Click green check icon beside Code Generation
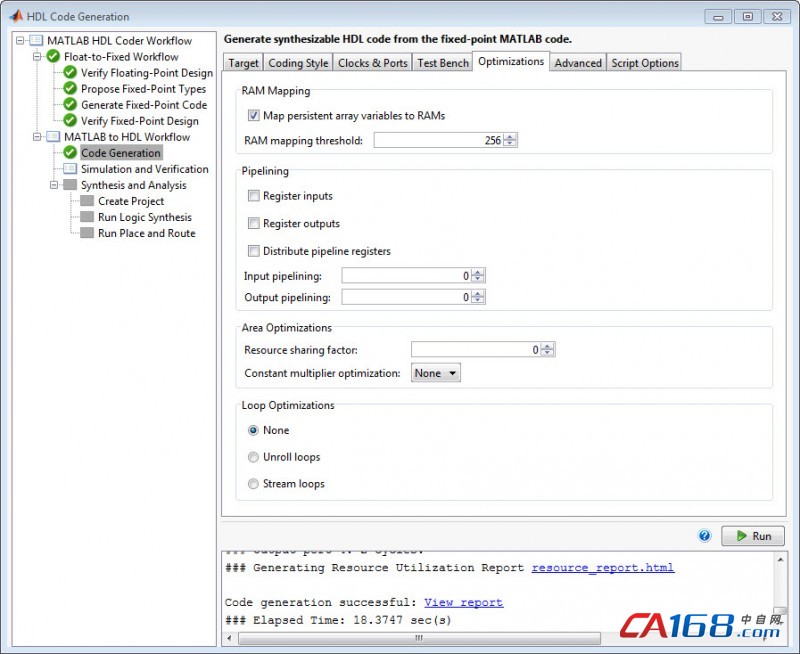The width and height of the screenshot is (800, 654). pos(70,153)
